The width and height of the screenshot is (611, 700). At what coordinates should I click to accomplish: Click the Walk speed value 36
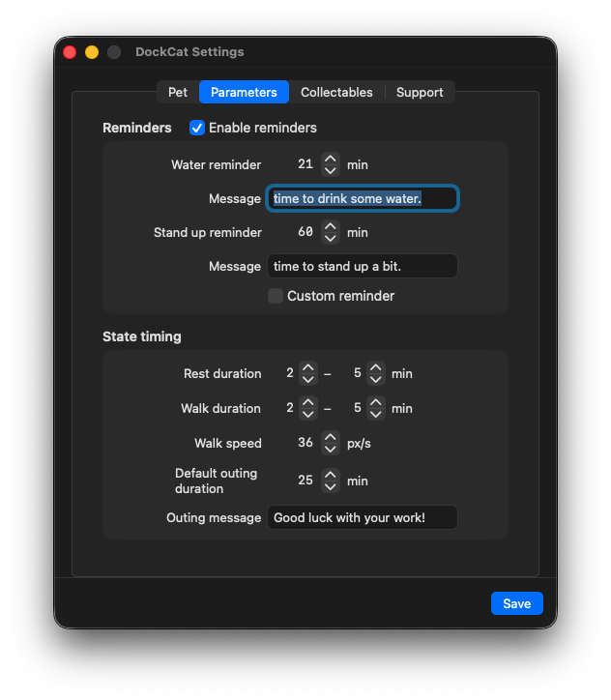(x=305, y=443)
